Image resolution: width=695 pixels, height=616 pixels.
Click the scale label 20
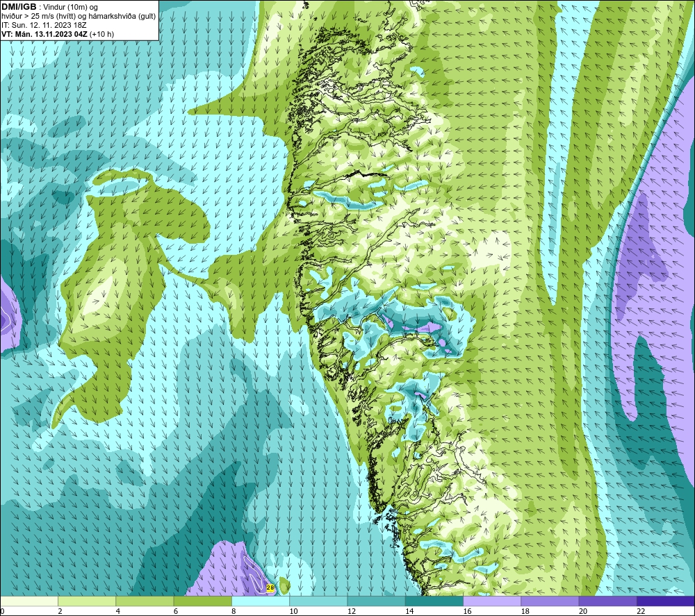[x=583, y=612]
